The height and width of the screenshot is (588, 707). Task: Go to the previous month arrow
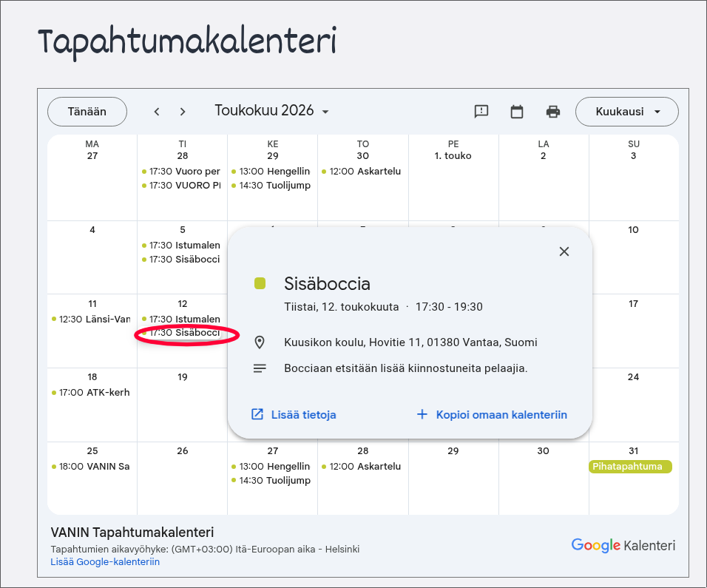point(157,112)
